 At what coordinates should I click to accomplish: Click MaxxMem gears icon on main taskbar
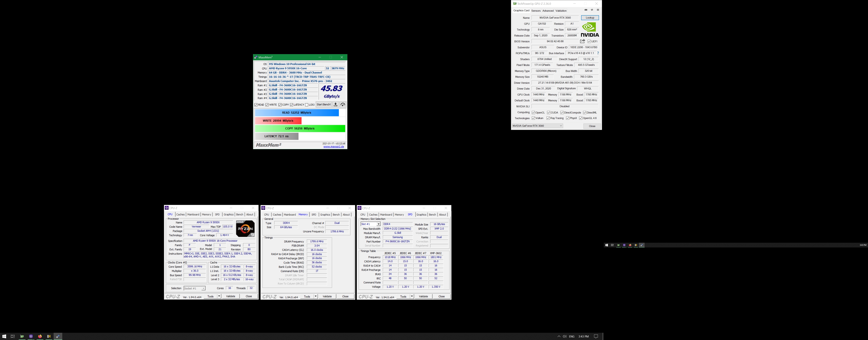pos(58,336)
